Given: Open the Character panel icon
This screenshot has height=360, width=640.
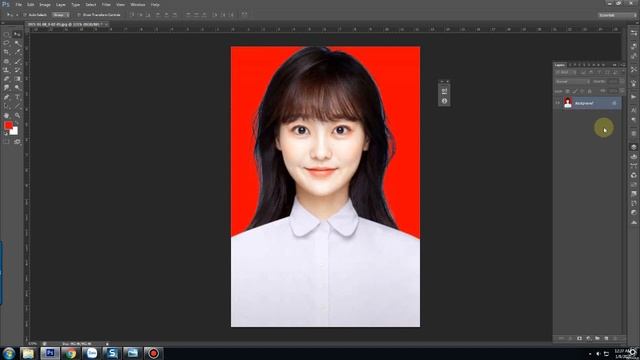Looking at the screenshot, I should (x=633, y=110).
